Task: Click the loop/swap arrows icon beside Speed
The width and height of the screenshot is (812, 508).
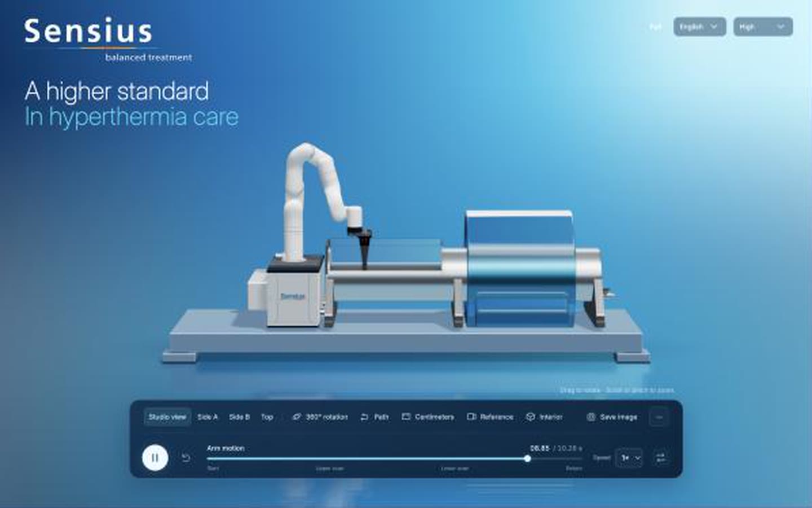Action: [661, 458]
